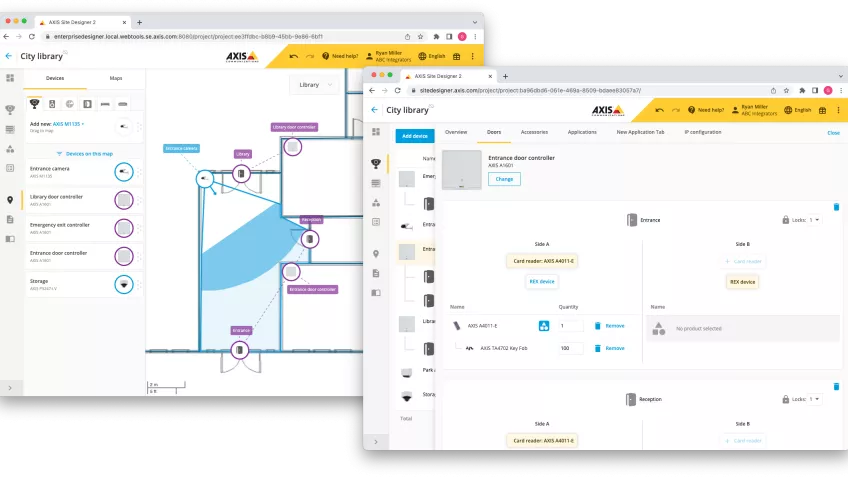Switch to the Maps tab

tap(116, 78)
